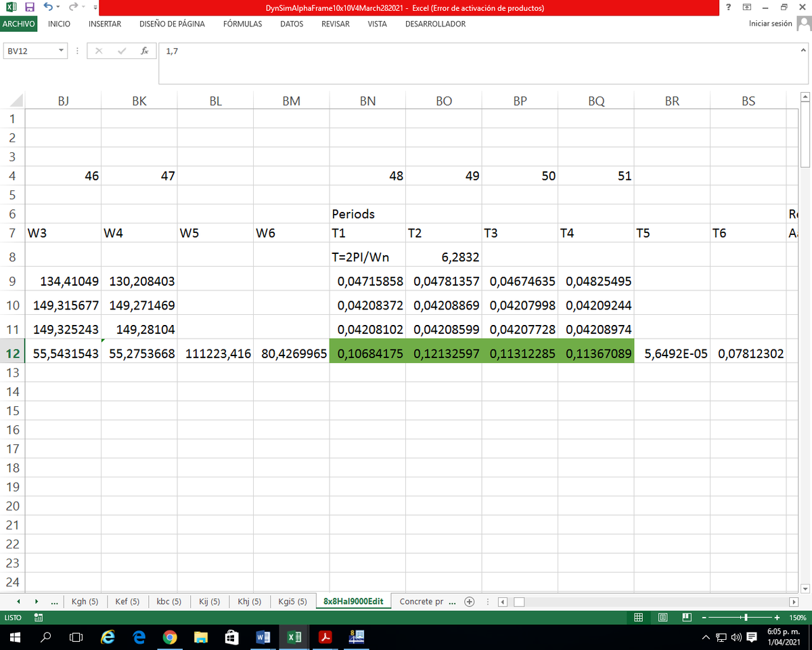Click vertical scrollbar down arrow
The width and height of the screenshot is (812, 650).
click(805, 588)
